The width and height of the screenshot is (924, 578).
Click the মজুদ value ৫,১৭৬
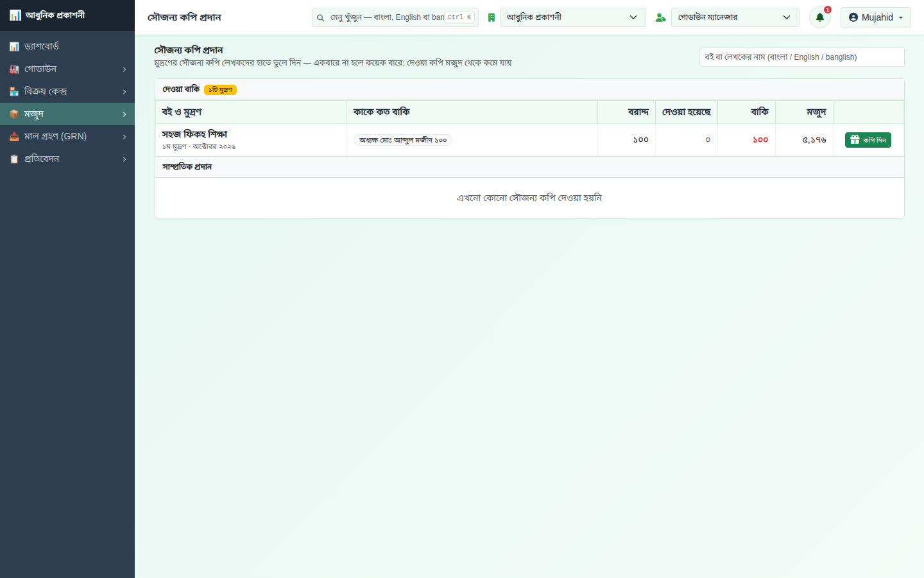(x=814, y=139)
